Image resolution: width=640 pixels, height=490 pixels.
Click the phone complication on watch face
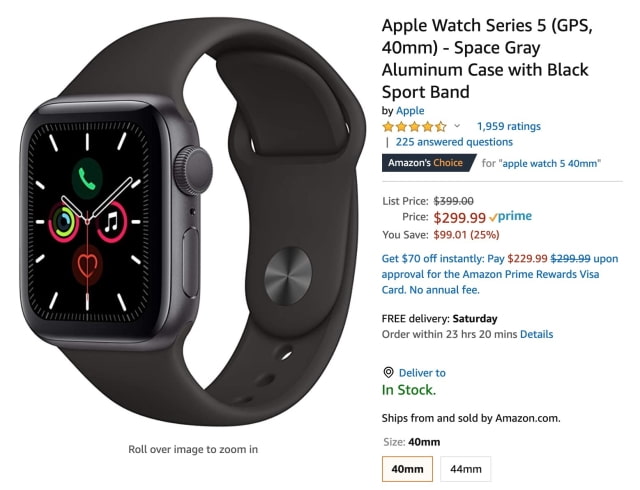87,179
